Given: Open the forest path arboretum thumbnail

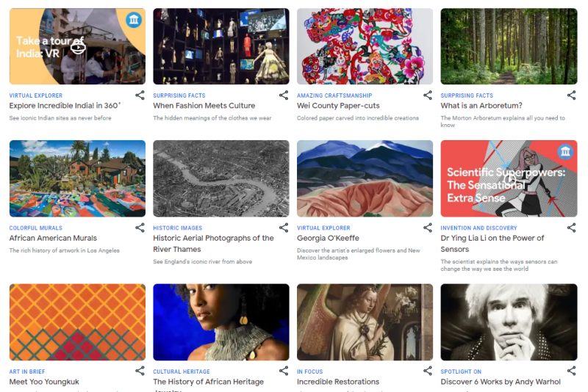Looking at the screenshot, I should coord(509,46).
